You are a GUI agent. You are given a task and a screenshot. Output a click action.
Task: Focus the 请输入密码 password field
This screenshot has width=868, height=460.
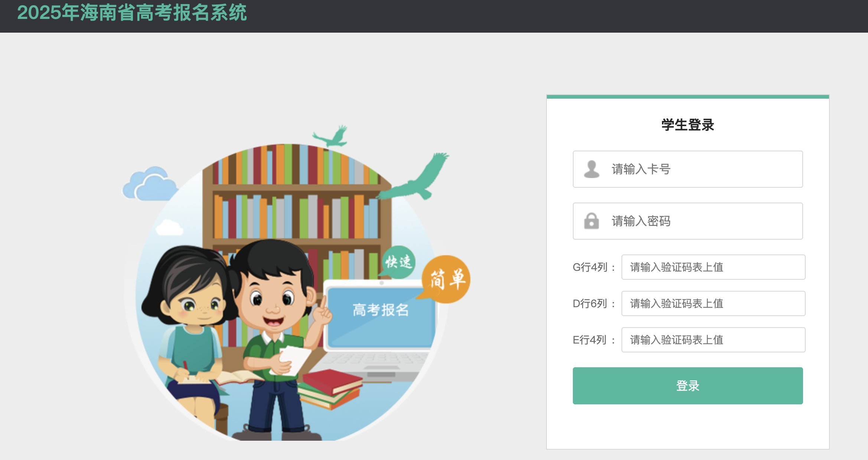pyautogui.click(x=688, y=221)
